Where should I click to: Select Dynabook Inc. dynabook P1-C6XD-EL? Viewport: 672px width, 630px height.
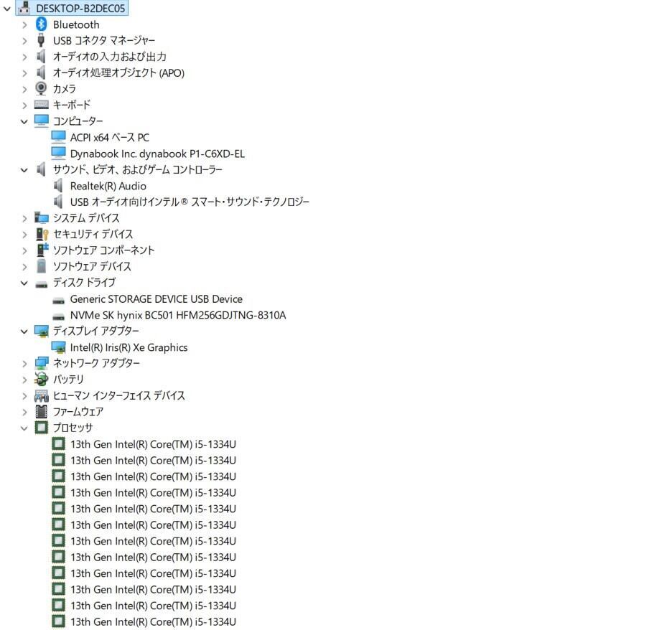[x=157, y=154]
